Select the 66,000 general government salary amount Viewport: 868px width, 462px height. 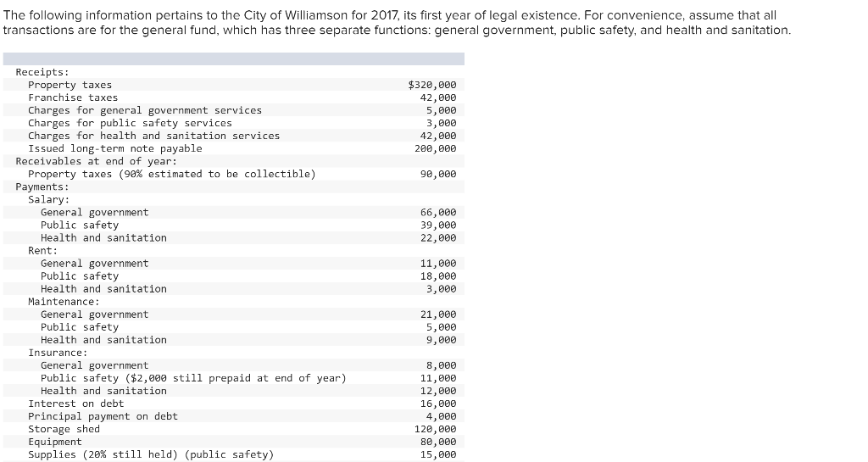point(438,212)
